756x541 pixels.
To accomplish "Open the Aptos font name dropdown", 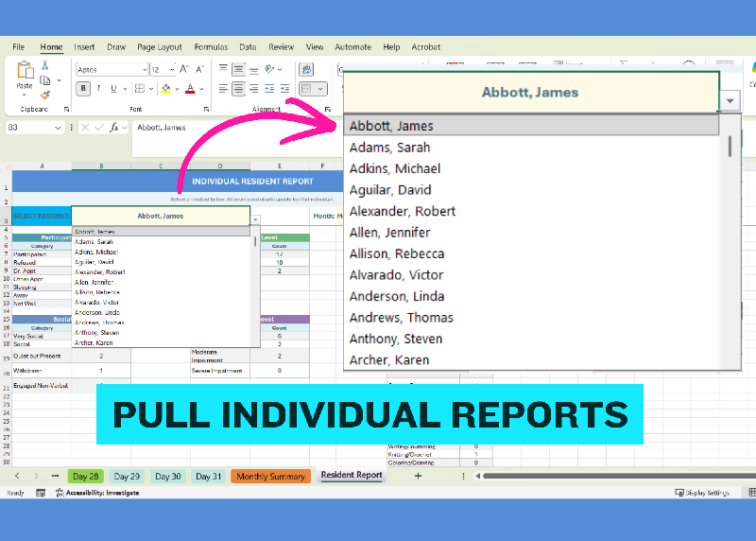I will pyautogui.click(x=145, y=70).
